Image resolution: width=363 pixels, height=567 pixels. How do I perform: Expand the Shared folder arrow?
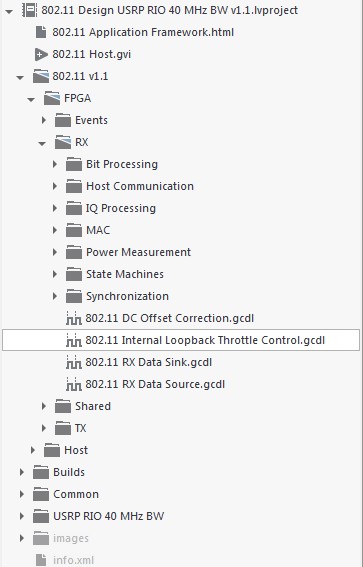pos(44,406)
